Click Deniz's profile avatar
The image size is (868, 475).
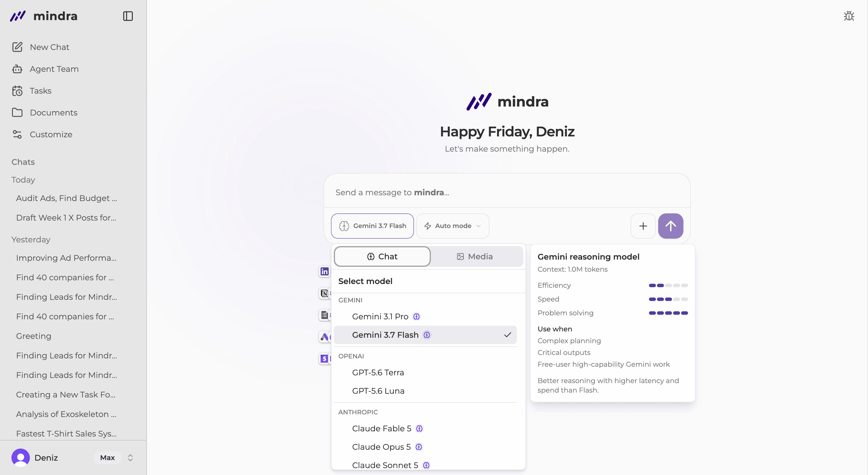coord(21,457)
